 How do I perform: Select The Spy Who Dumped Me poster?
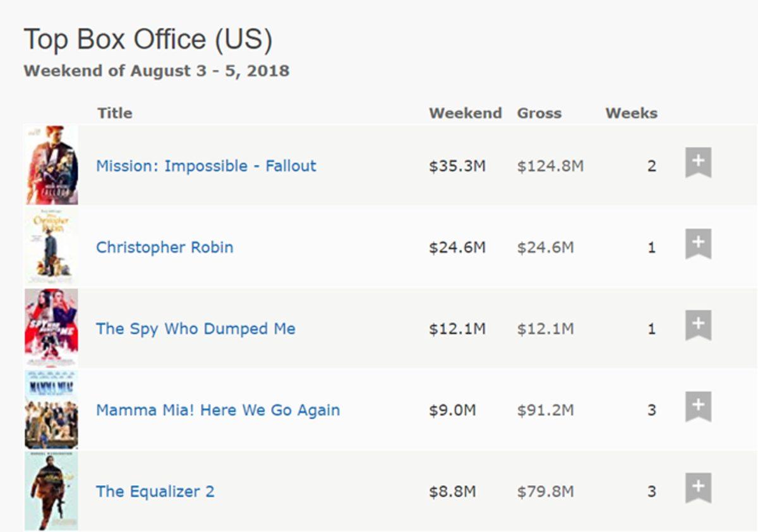[x=52, y=327]
